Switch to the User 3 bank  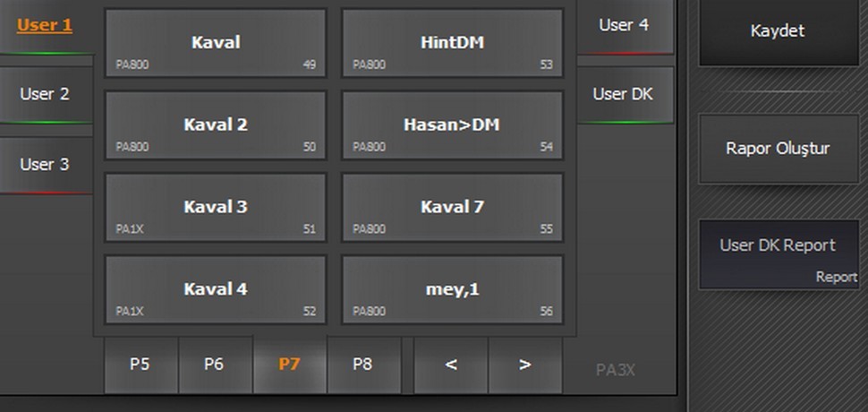tap(45, 165)
